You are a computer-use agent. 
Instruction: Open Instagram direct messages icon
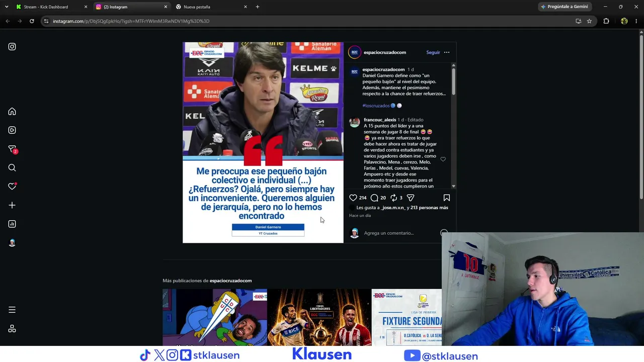click(13, 149)
